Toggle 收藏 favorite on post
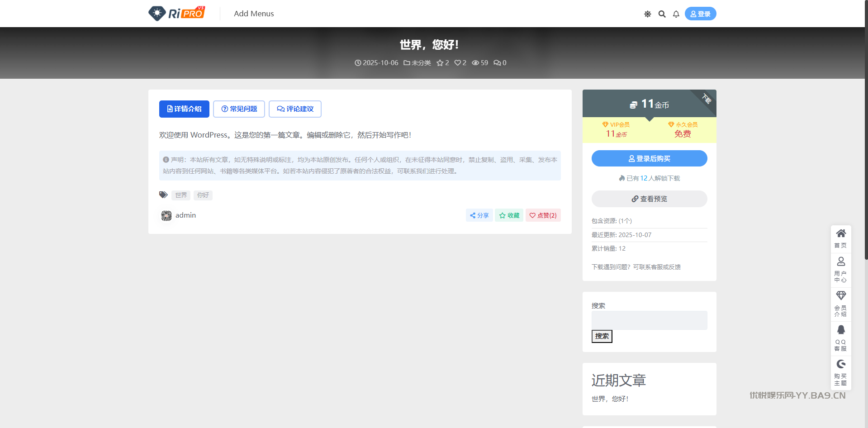868x428 pixels. (x=509, y=215)
